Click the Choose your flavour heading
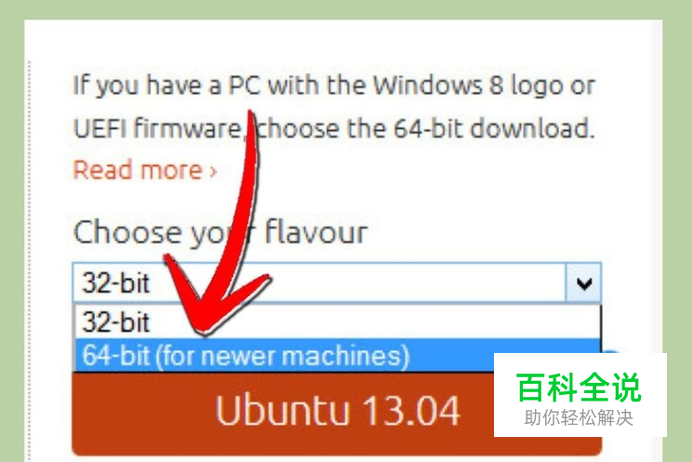 tap(220, 232)
